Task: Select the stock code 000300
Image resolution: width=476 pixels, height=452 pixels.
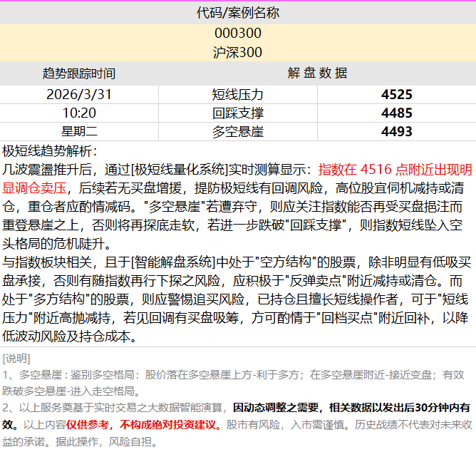Action: point(237,34)
